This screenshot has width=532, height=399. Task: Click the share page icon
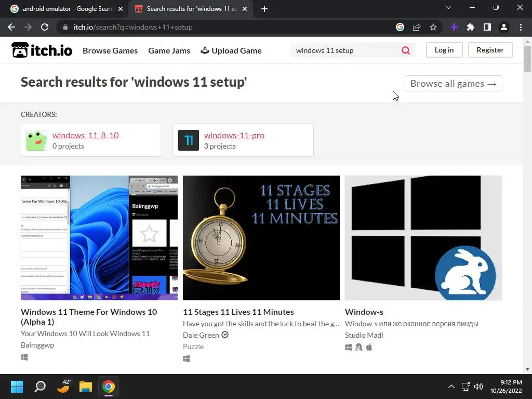coord(417,27)
